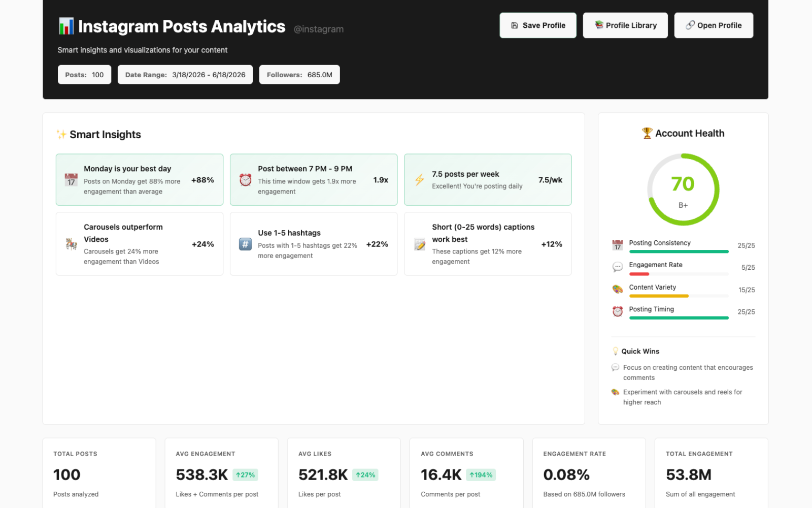Viewport: 812px width, 508px height.
Task: Click the calendar icon in Monday insight card
Action: coord(71,180)
